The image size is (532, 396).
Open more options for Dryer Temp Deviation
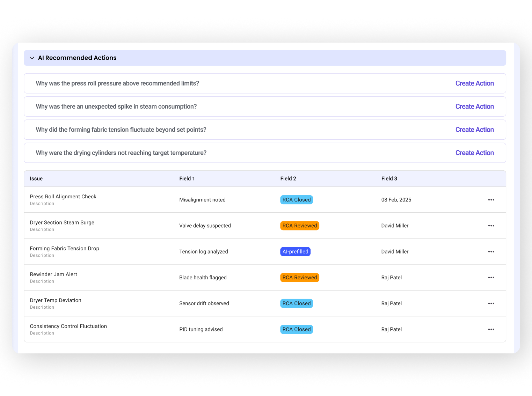tap(491, 303)
